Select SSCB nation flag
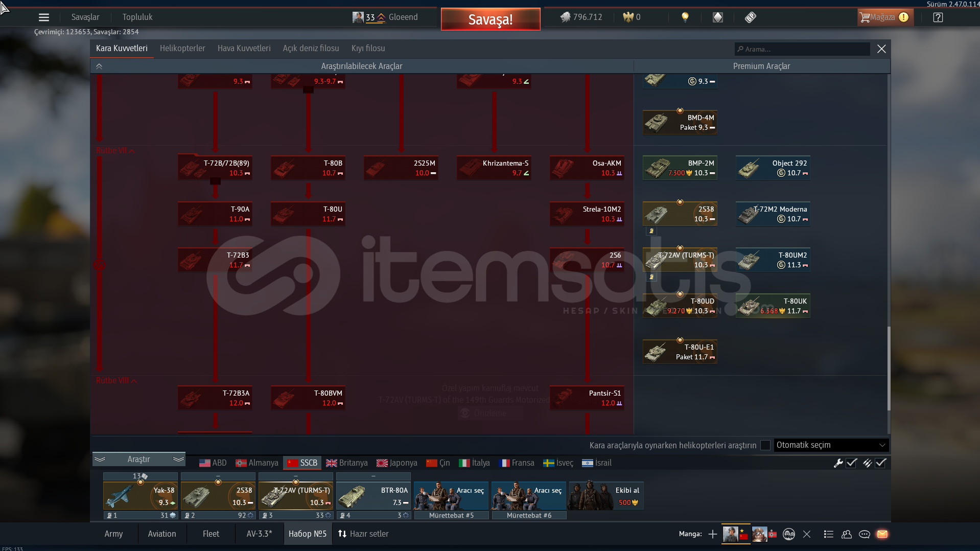The image size is (980, 551). click(302, 463)
